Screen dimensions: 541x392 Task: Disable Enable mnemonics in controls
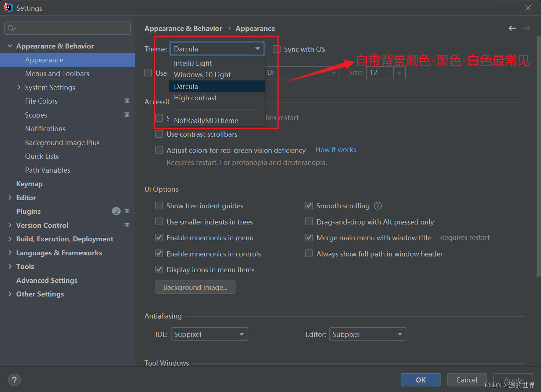coord(159,253)
